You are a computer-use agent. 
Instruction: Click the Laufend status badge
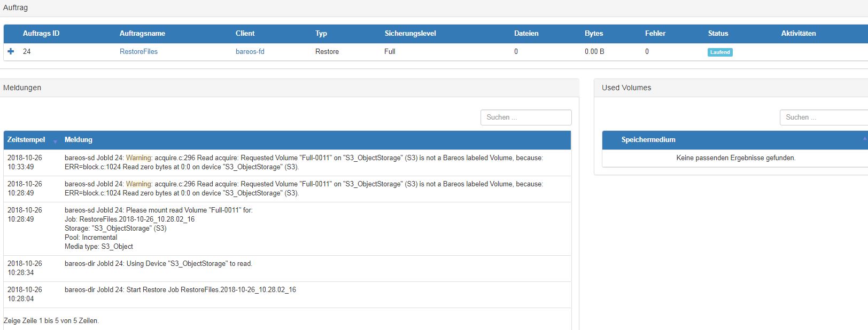[719, 52]
